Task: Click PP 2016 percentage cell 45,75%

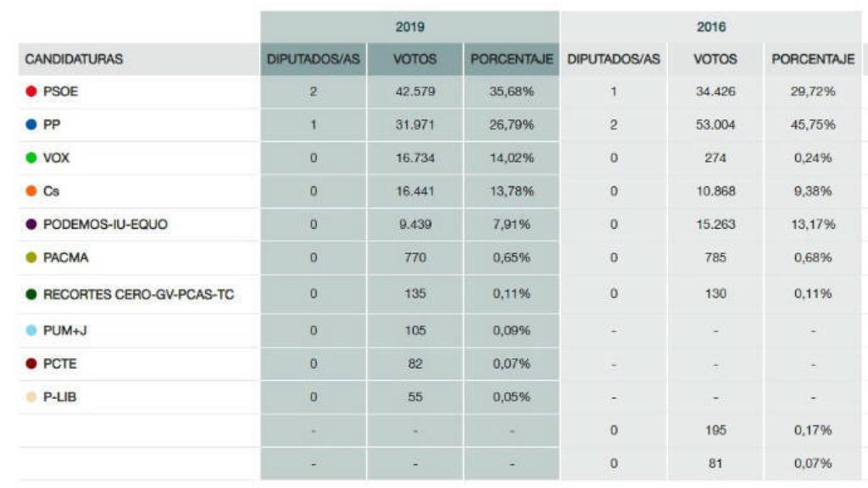Action: click(812, 125)
